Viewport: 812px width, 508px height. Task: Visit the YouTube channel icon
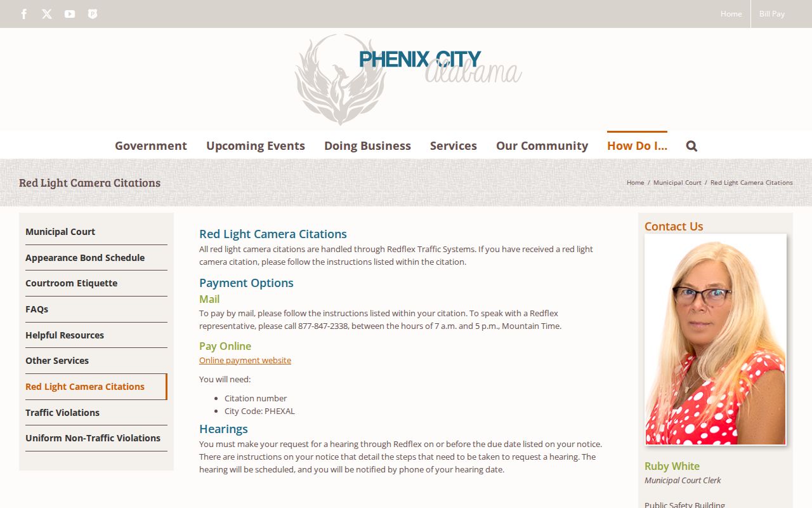tap(70, 14)
